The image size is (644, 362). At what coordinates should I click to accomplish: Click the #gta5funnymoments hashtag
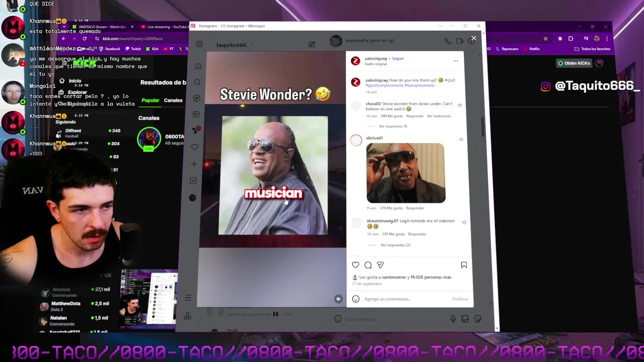384,85
